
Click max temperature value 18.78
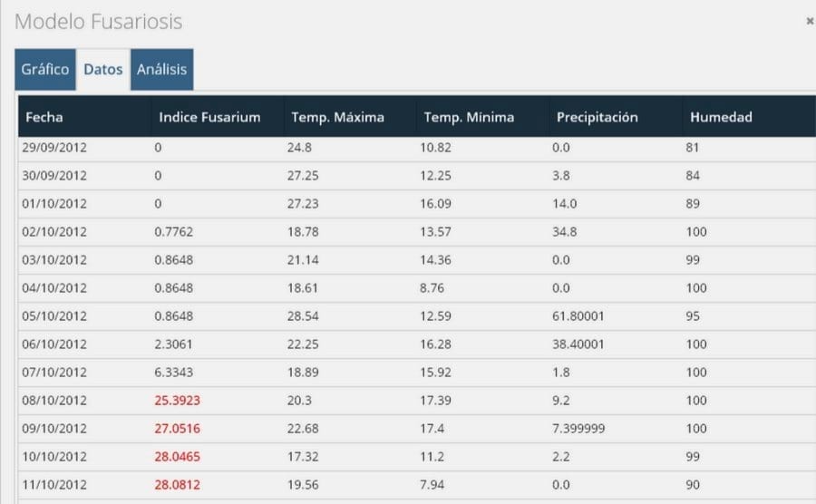pyautogui.click(x=303, y=231)
